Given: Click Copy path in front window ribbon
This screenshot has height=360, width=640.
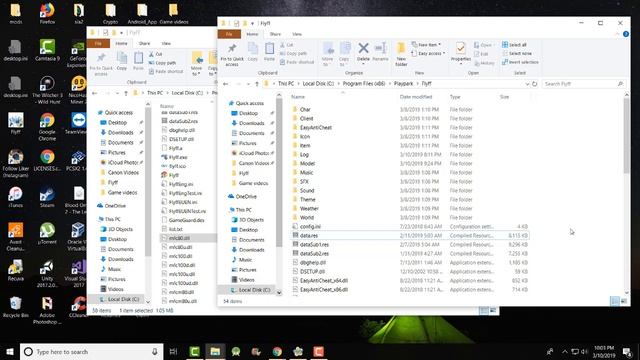Looking at the screenshot, I should click(293, 53).
